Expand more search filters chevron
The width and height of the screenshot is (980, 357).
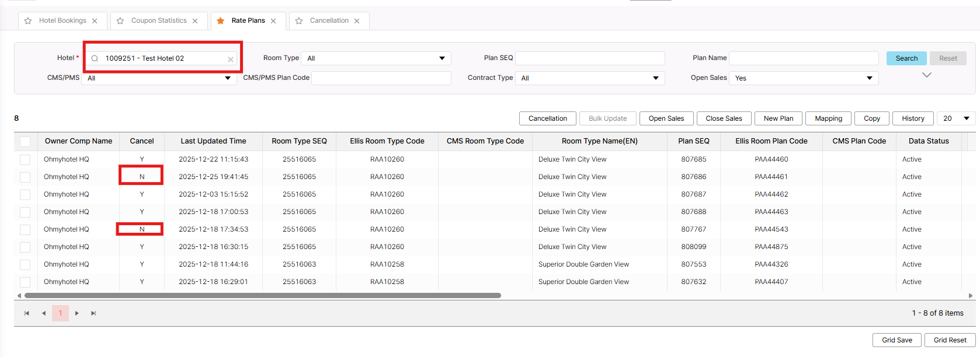926,75
